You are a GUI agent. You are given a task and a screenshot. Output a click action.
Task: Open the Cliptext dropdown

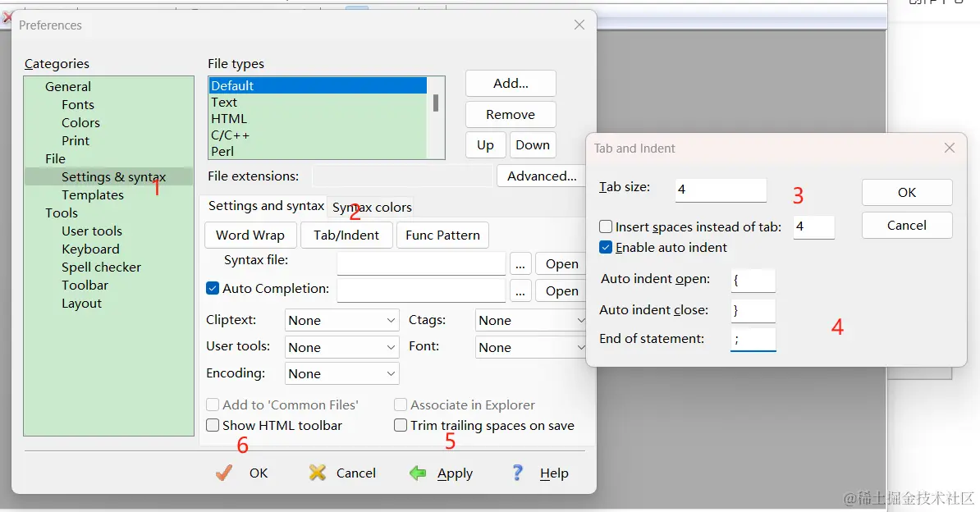(342, 320)
